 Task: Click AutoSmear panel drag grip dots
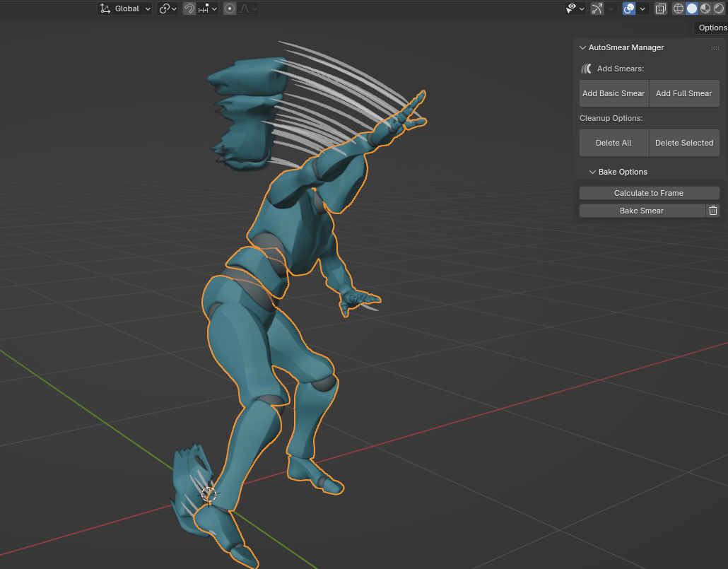pyautogui.click(x=715, y=48)
